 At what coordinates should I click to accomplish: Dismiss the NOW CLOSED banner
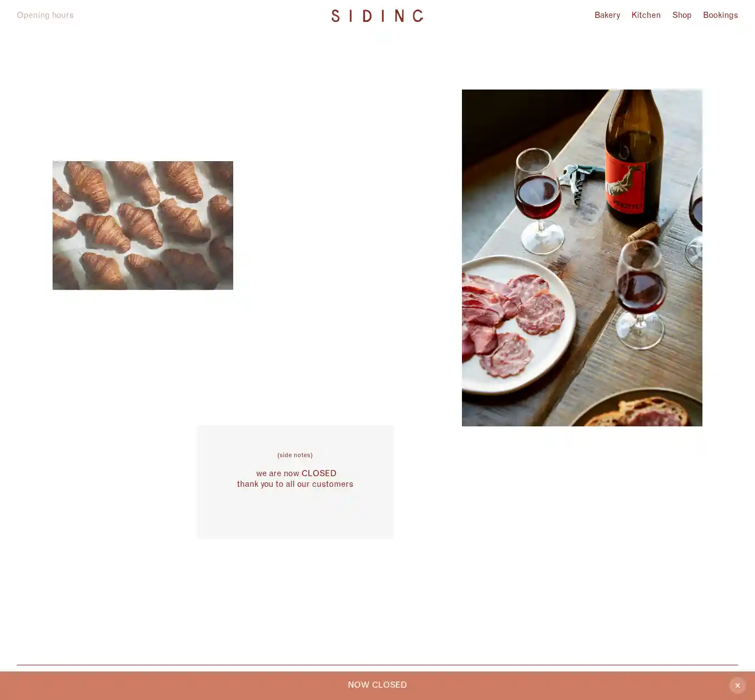pyautogui.click(x=737, y=685)
